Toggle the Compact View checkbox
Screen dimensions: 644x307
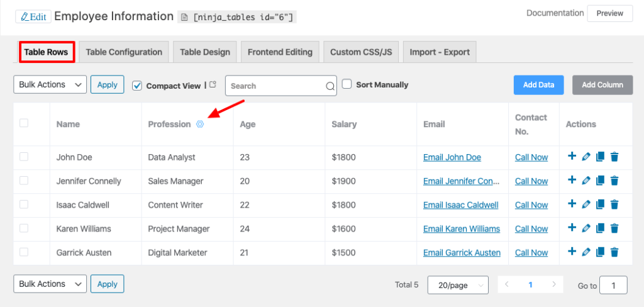point(138,86)
